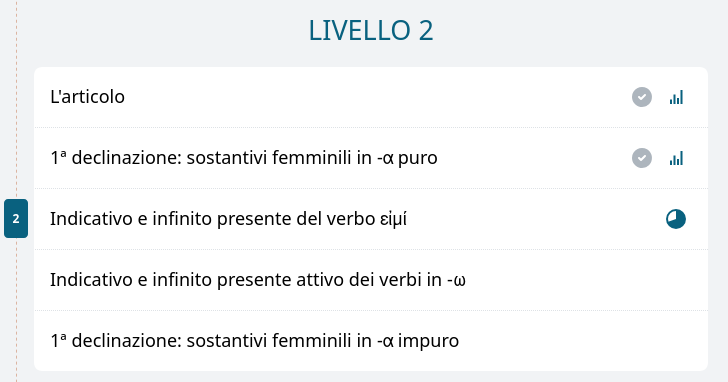Screen dimensions: 728x382
Task: Click checkmark icon on -α puro declension row
Action: click(x=642, y=158)
